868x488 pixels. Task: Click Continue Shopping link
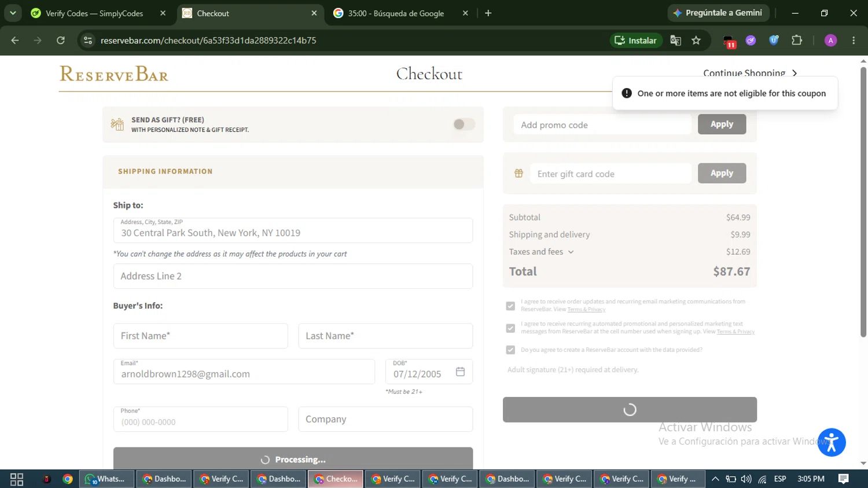coord(751,73)
